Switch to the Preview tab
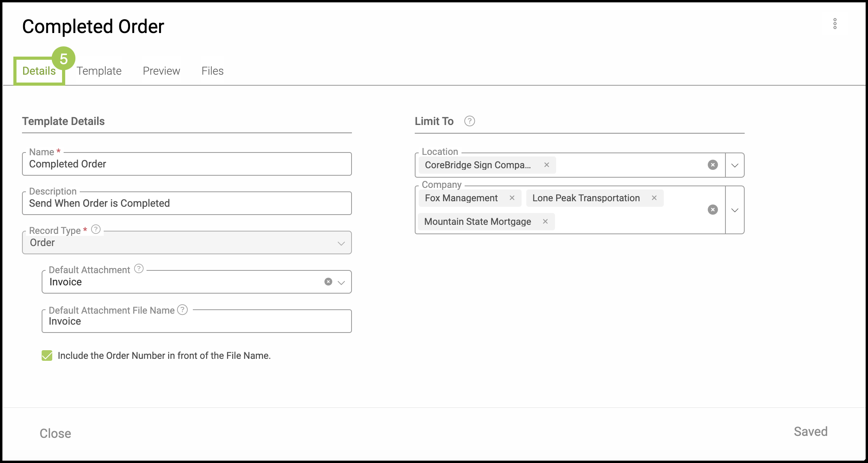868x463 pixels. (x=161, y=71)
